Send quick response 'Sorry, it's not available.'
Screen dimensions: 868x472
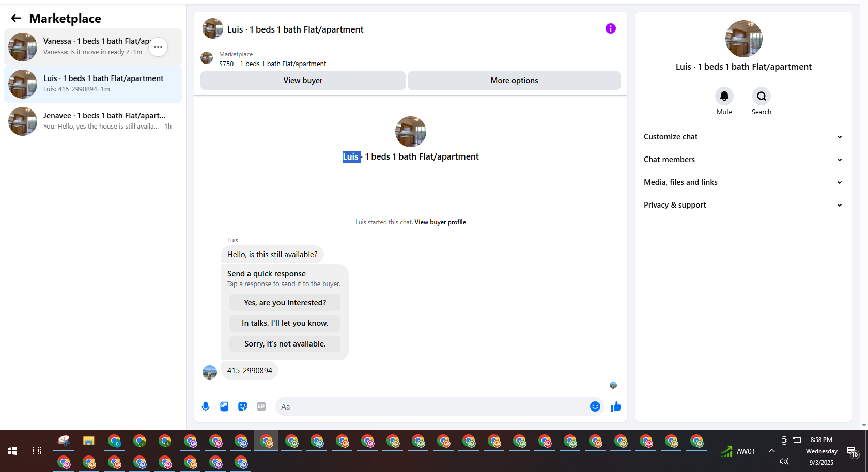[x=285, y=344]
